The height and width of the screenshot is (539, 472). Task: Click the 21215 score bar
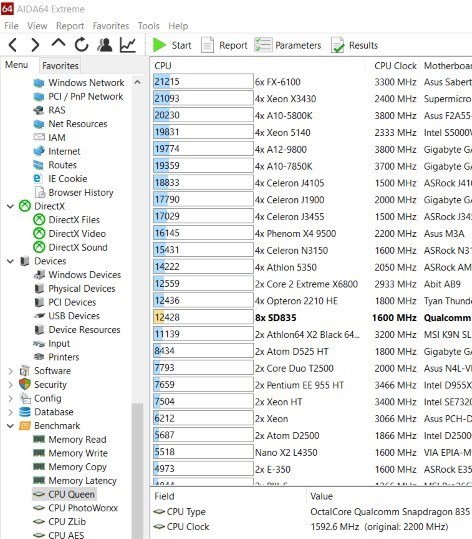coord(203,81)
